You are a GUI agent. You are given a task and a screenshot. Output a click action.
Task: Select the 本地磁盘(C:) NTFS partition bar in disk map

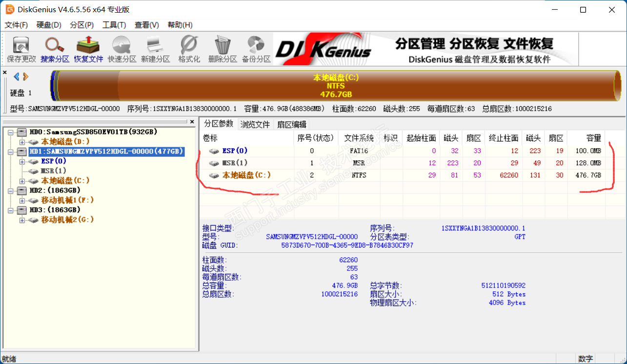(336, 86)
